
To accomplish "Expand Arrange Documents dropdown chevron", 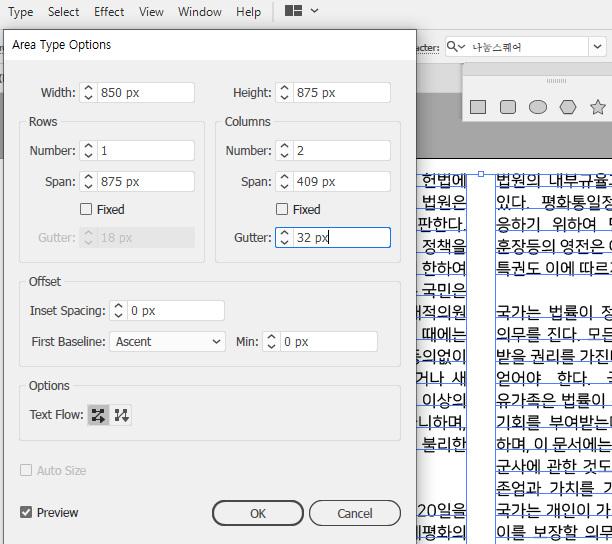I will pyautogui.click(x=314, y=11).
